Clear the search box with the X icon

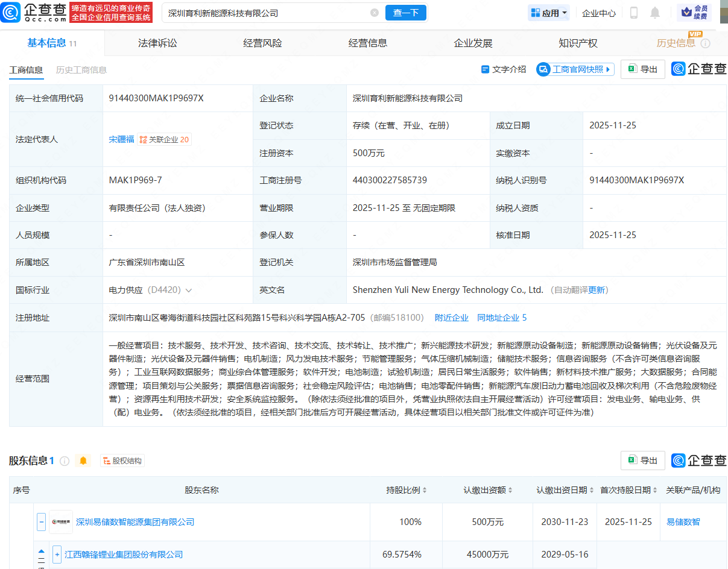[x=375, y=13]
